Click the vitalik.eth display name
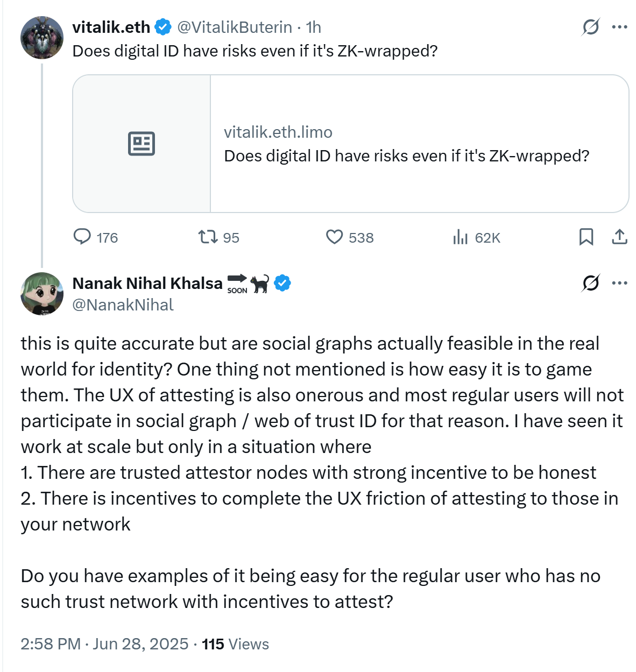636x672 pixels. 111,27
